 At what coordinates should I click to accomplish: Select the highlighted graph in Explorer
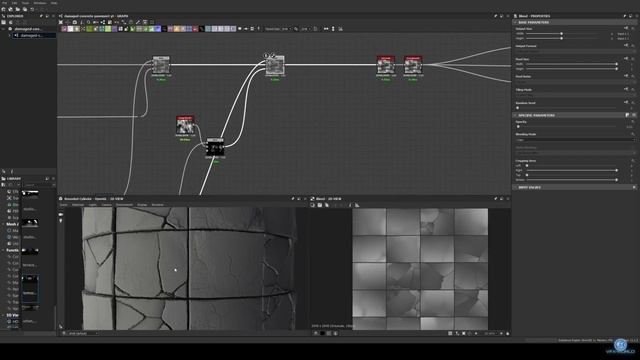33,36
